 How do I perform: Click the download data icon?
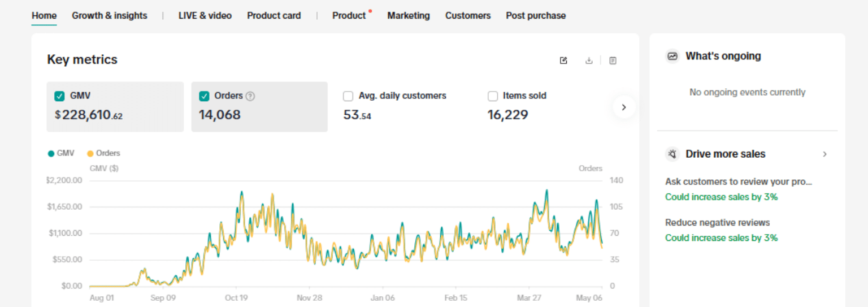click(x=589, y=60)
